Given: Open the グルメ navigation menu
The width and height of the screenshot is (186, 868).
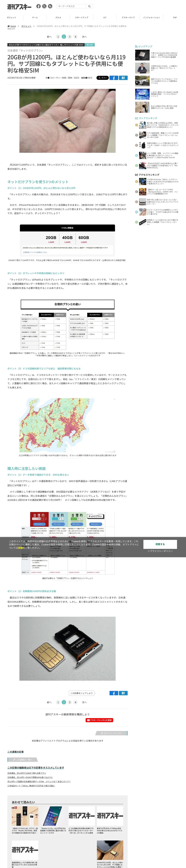Looking at the screenshot, I should pos(58,18).
